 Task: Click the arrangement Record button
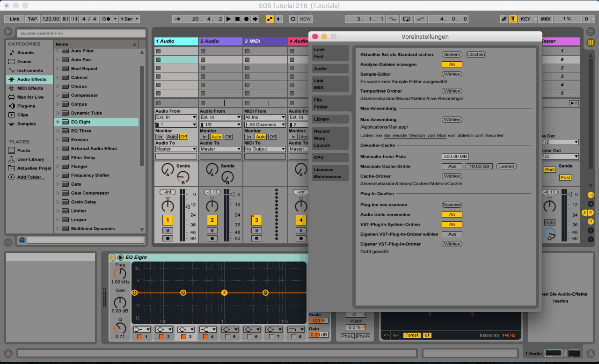point(246,19)
